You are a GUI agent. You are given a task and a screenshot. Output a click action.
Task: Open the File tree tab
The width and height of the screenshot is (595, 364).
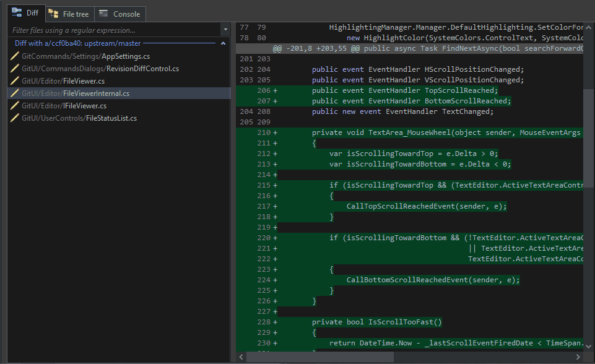coord(70,14)
